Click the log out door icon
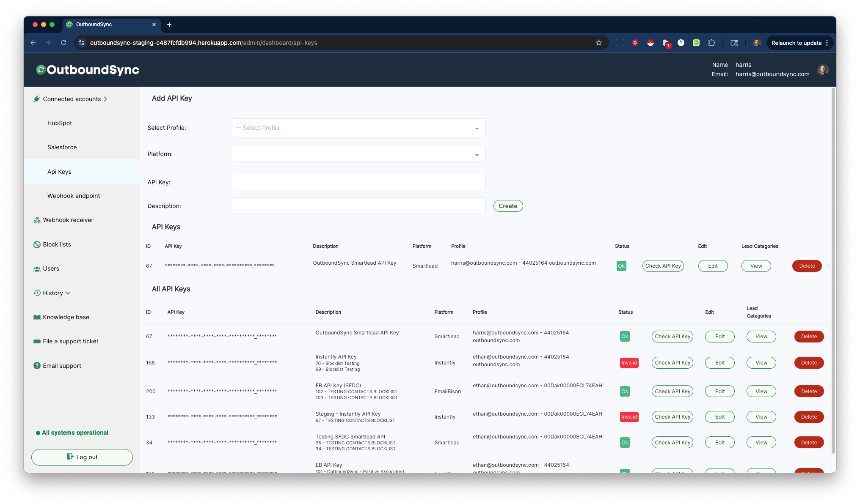The width and height of the screenshot is (860, 504). point(70,457)
